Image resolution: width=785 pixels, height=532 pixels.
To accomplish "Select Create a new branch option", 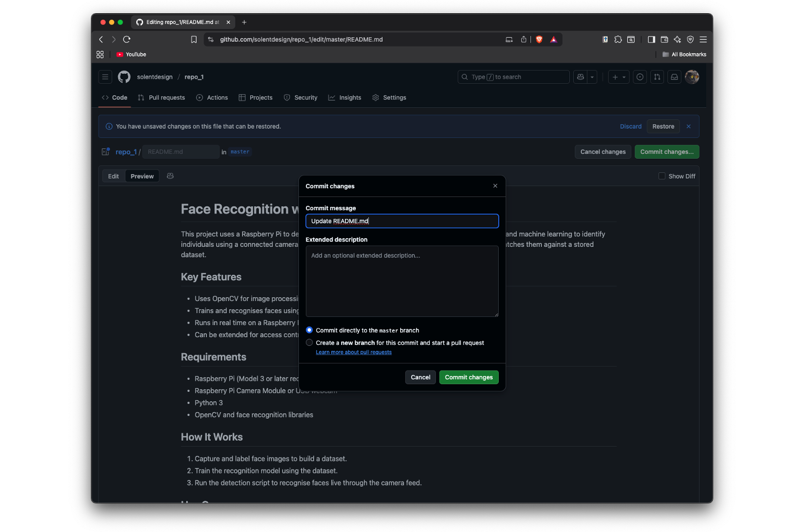I will tap(309, 343).
